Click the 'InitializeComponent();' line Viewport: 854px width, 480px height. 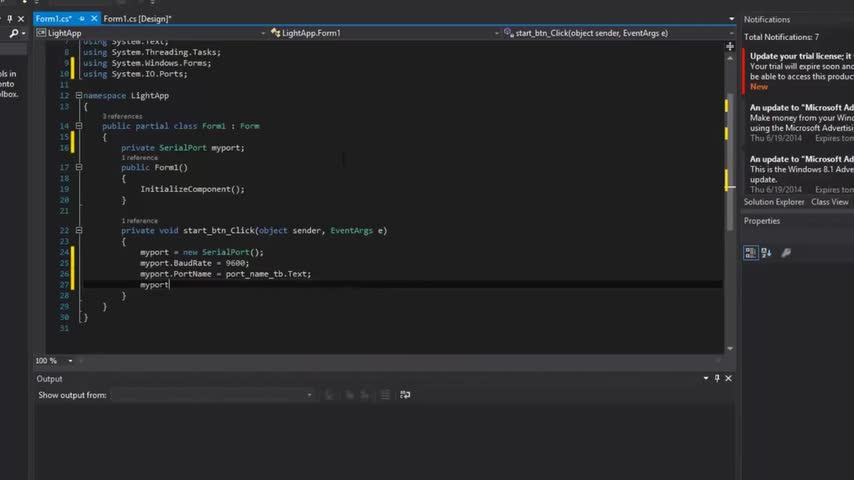[x=192, y=189]
